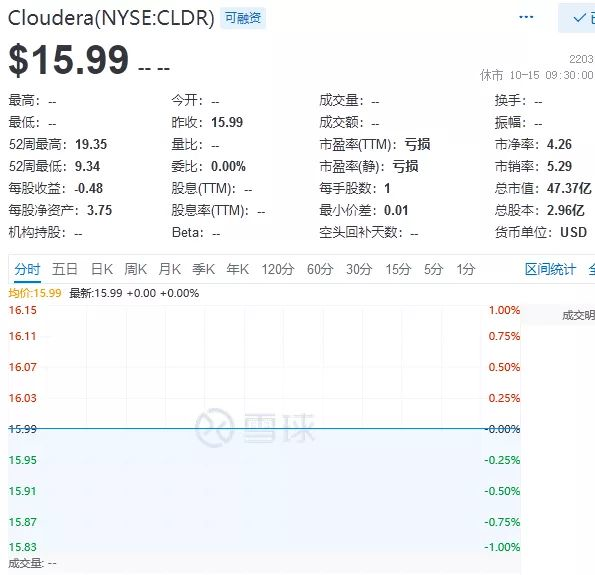The image size is (595, 575).
Task: Toggle the followed checkmark button
Action: [x=577, y=18]
